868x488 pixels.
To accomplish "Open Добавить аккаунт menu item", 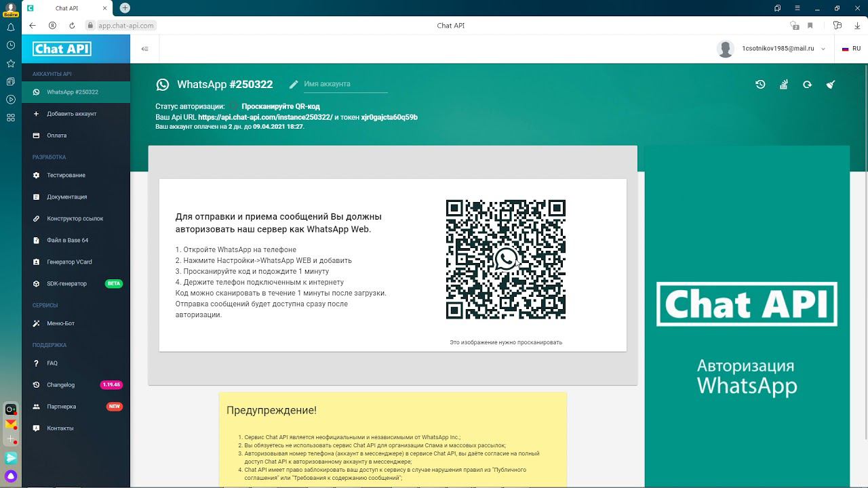I will (76, 114).
